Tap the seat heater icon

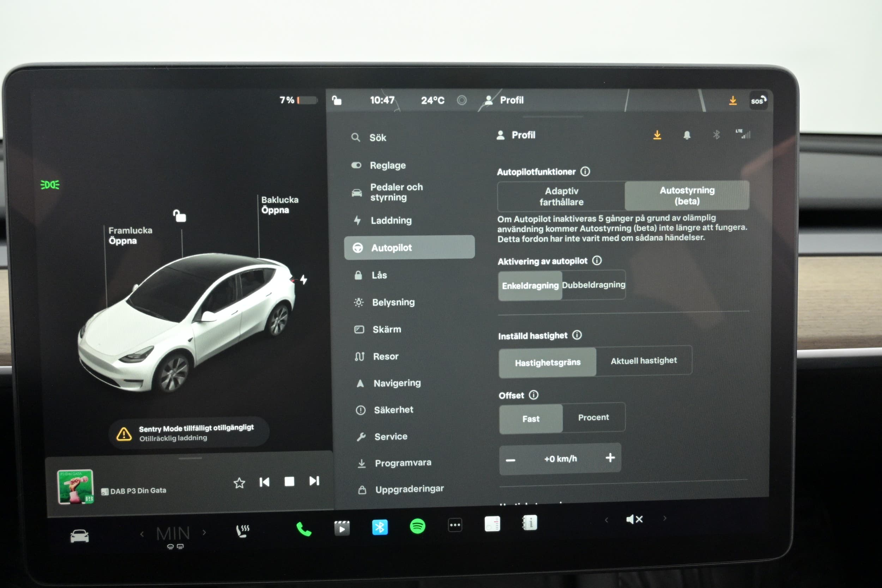[x=242, y=531]
